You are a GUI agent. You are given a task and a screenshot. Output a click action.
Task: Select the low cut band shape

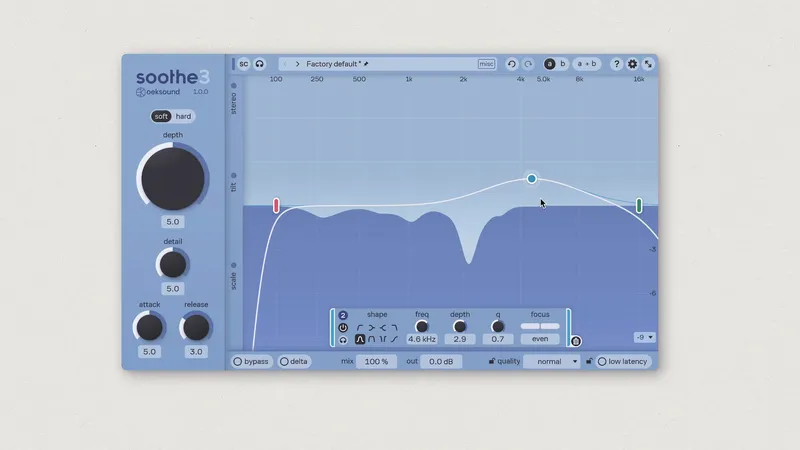[360, 328]
